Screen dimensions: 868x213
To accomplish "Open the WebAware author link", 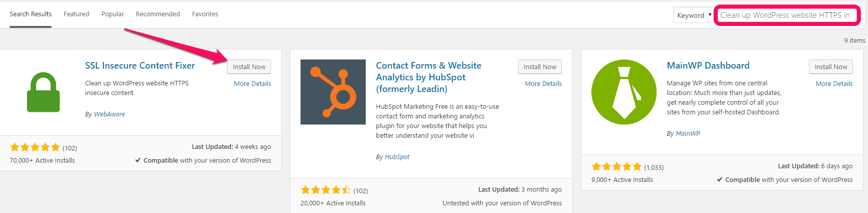I will (110, 114).
